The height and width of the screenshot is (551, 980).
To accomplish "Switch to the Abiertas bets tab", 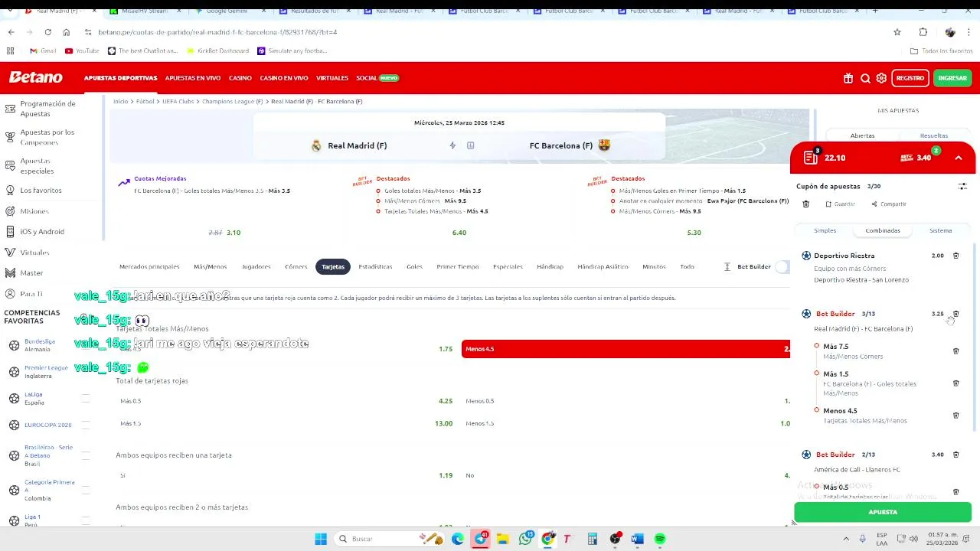I will click(x=862, y=135).
